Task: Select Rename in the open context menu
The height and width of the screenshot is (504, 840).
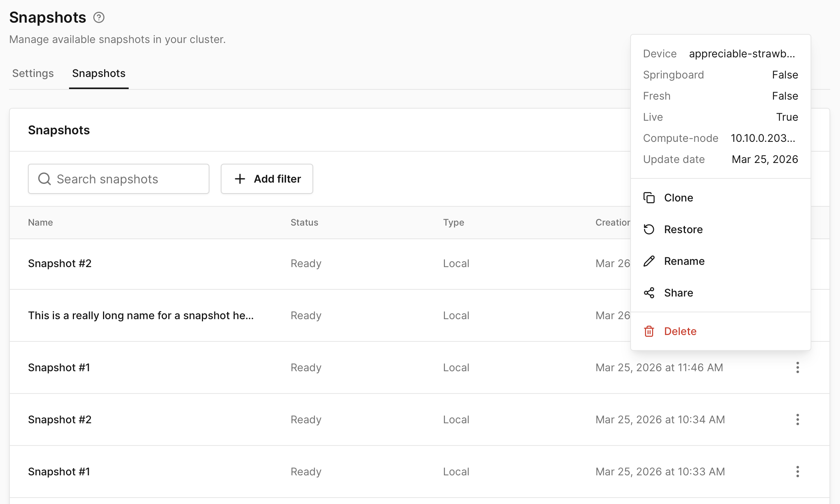Action: pos(684,261)
